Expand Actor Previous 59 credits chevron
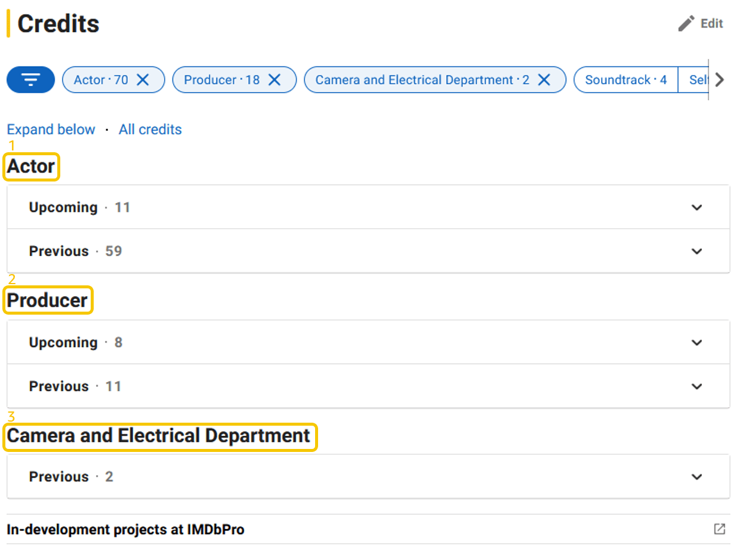 696,251
